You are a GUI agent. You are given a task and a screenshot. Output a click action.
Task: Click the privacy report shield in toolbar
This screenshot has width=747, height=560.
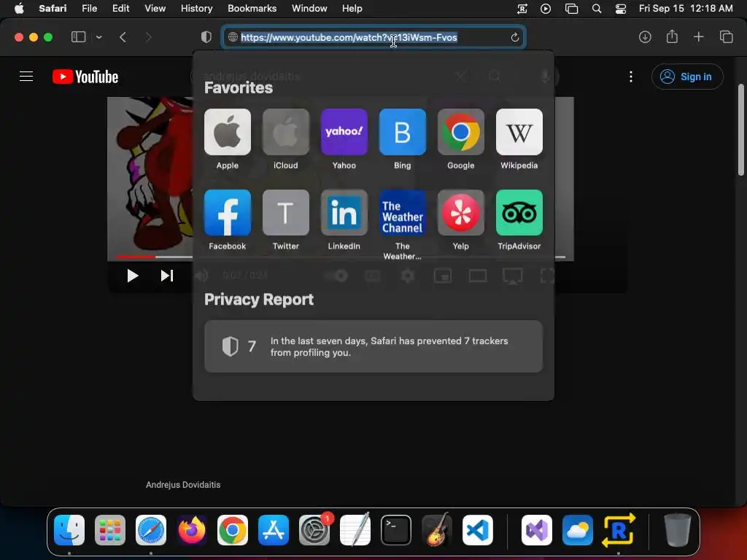pyautogui.click(x=206, y=37)
